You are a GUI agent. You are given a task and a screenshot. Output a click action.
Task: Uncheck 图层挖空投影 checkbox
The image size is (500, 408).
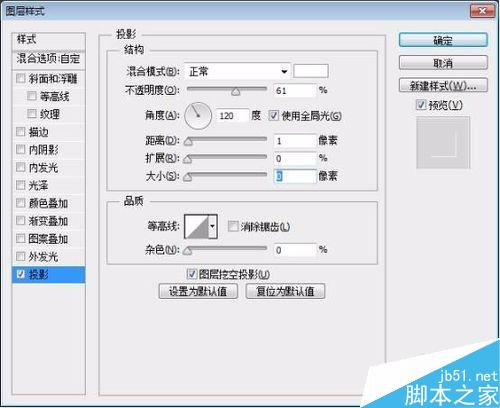coord(192,274)
